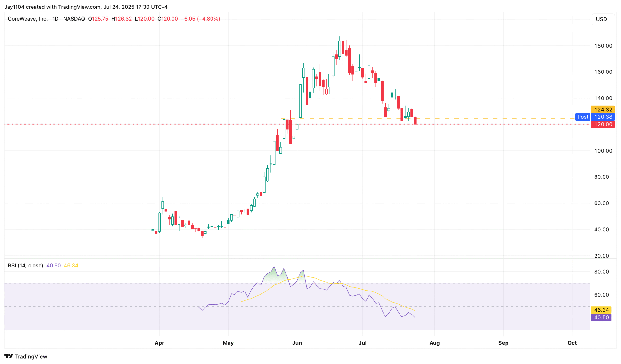Click the Aug label on time axis
The height and width of the screenshot is (364, 621).
434,343
